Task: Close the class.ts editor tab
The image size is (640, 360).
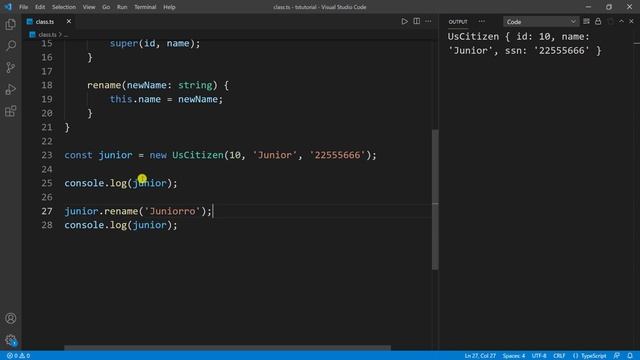Action: 69,21
